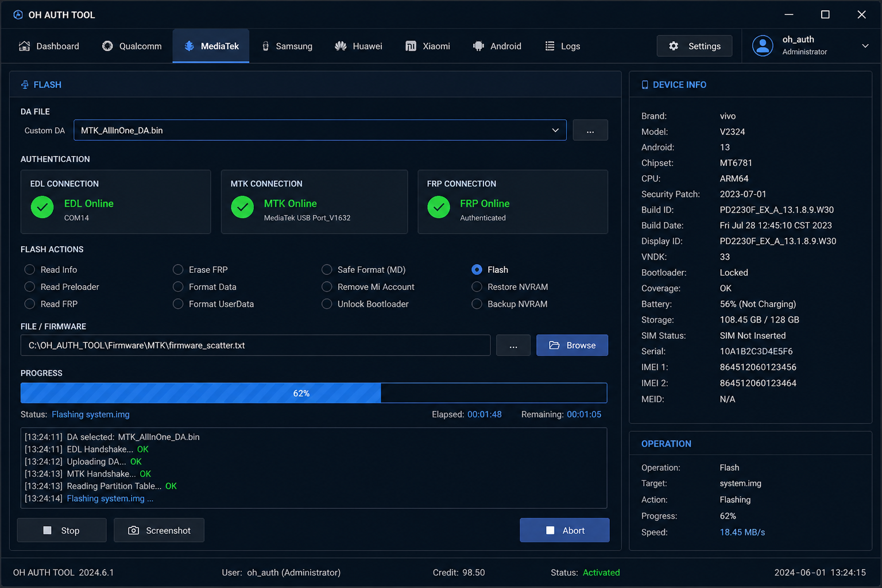Open the Custom DA file dropdown
Screen dimensions: 882x588
tap(320, 130)
